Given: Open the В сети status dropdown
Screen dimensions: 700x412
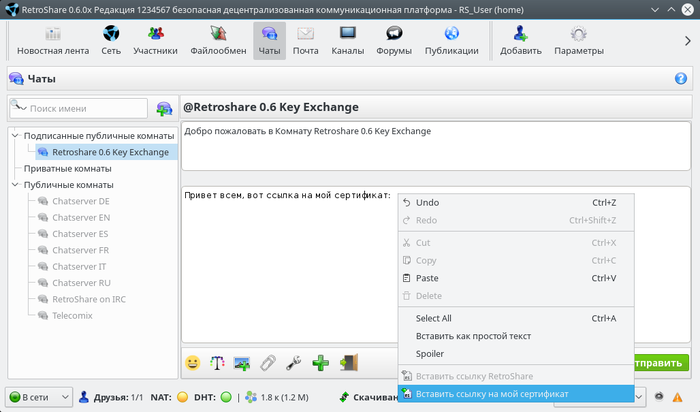Looking at the screenshot, I should (39, 397).
